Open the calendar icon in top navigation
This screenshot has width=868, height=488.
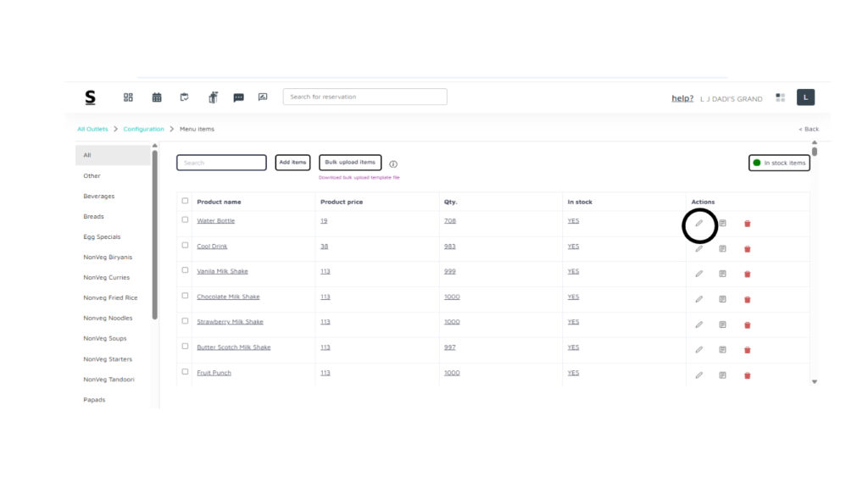[x=157, y=97]
